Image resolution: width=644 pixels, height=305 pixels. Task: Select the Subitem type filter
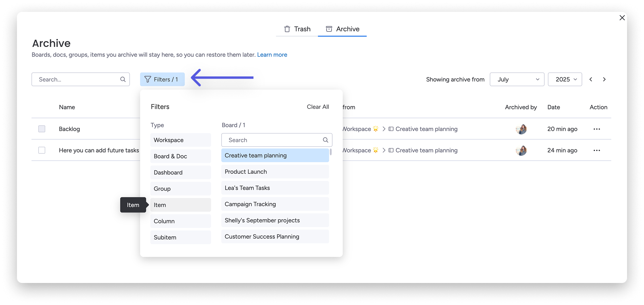[x=181, y=237]
